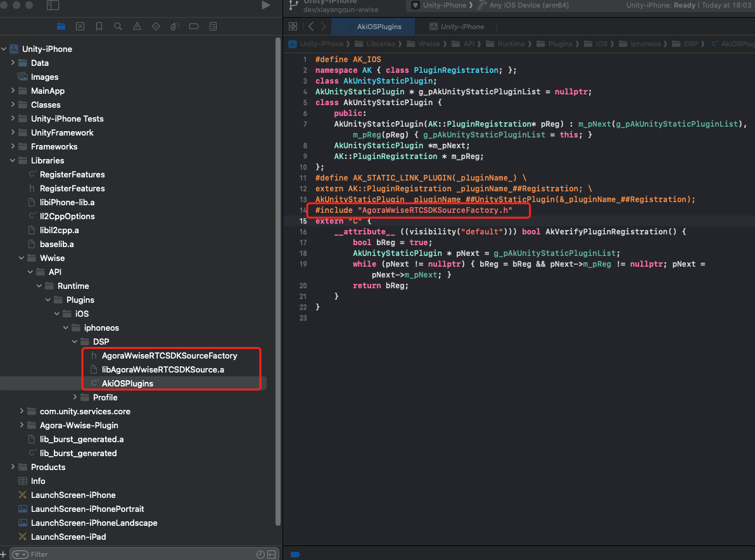The width and height of the screenshot is (755, 560).
Task: Go back with the editor back arrow
Action: (311, 27)
